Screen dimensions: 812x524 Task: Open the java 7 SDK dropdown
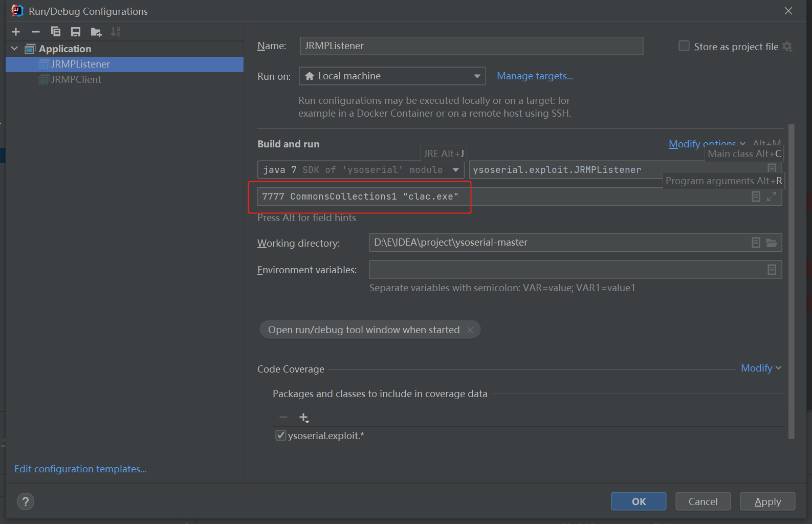tap(361, 170)
